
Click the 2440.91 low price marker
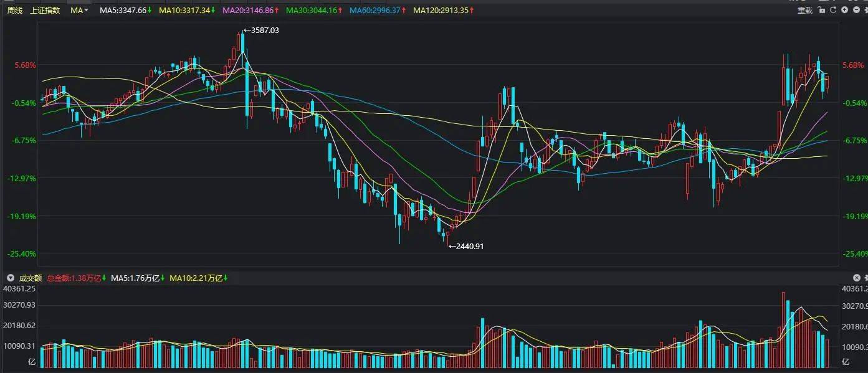pyautogui.click(x=469, y=246)
